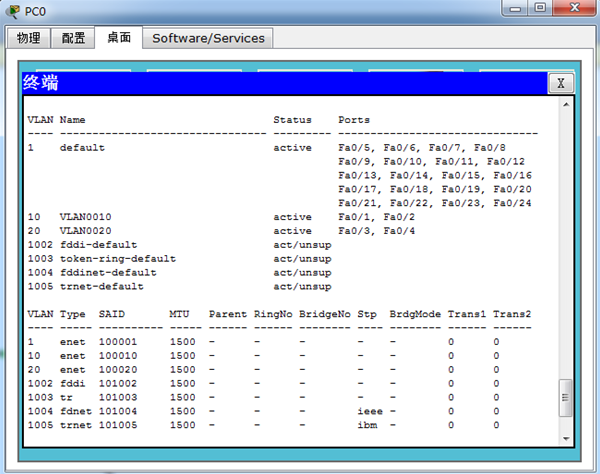This screenshot has width=600, height=474.
Task: Click the SAID value '101005'
Action: (x=118, y=425)
